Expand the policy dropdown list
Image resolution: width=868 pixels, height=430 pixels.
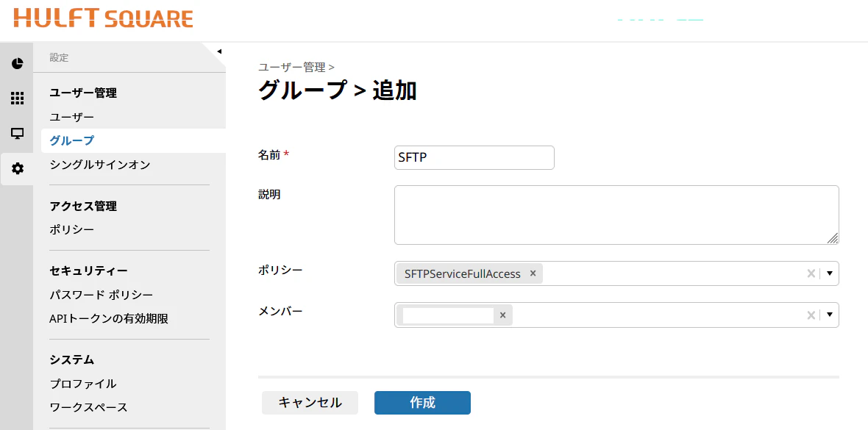point(830,273)
